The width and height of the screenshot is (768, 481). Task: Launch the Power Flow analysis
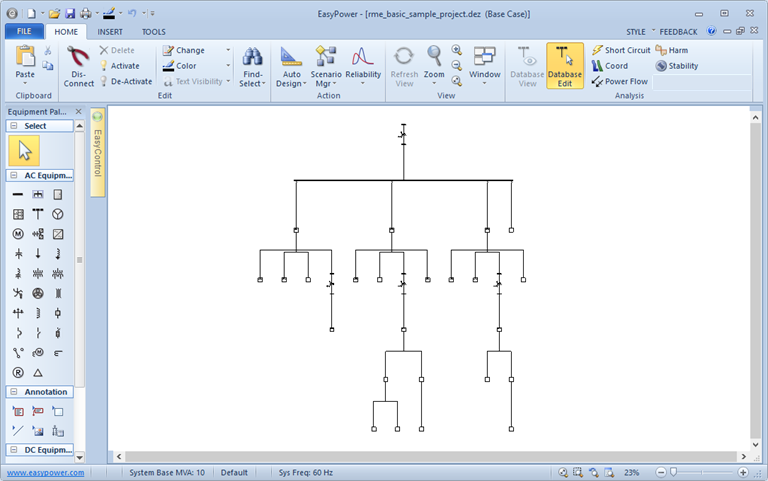pyautogui.click(x=620, y=82)
